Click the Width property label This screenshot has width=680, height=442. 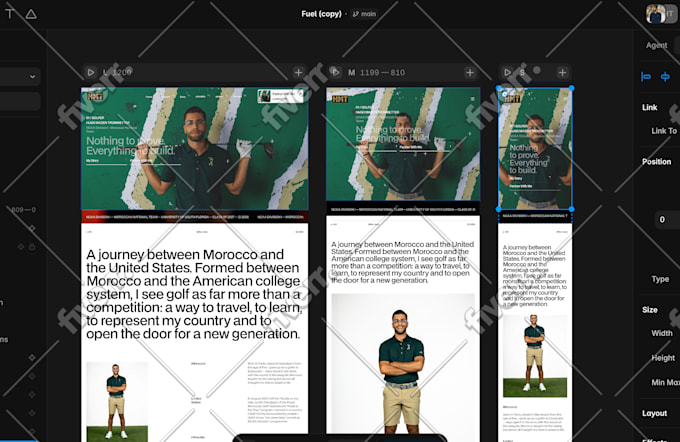tap(662, 333)
